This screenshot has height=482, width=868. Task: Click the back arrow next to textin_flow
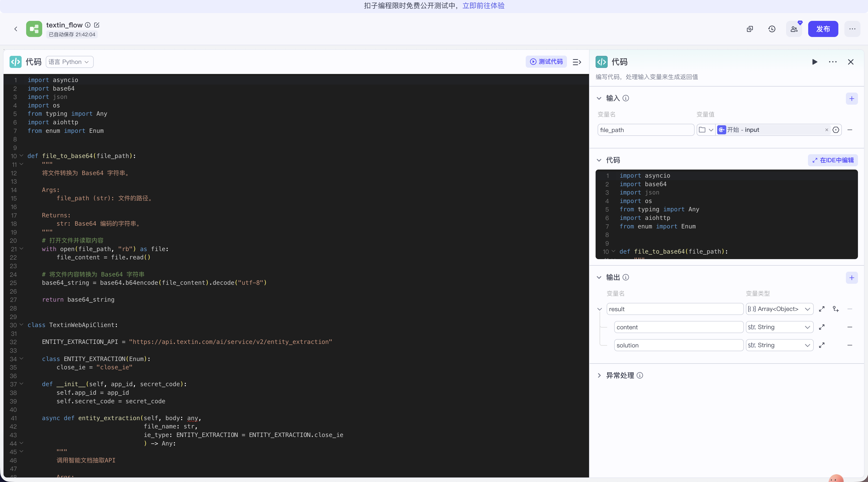click(16, 29)
